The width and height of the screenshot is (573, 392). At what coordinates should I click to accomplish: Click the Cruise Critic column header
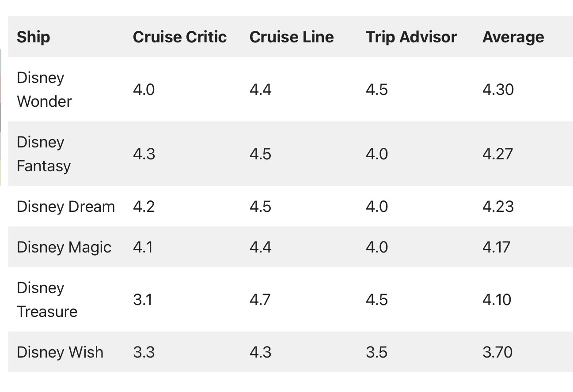(x=180, y=37)
